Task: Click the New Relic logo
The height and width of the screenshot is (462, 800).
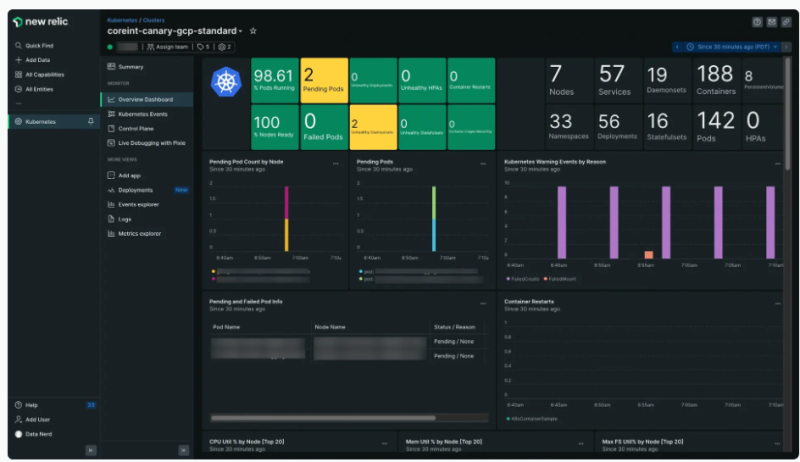Action: (40, 22)
